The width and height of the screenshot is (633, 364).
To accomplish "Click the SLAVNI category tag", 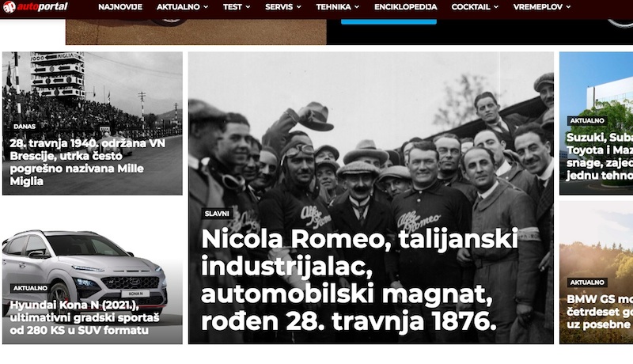I will point(217,214).
